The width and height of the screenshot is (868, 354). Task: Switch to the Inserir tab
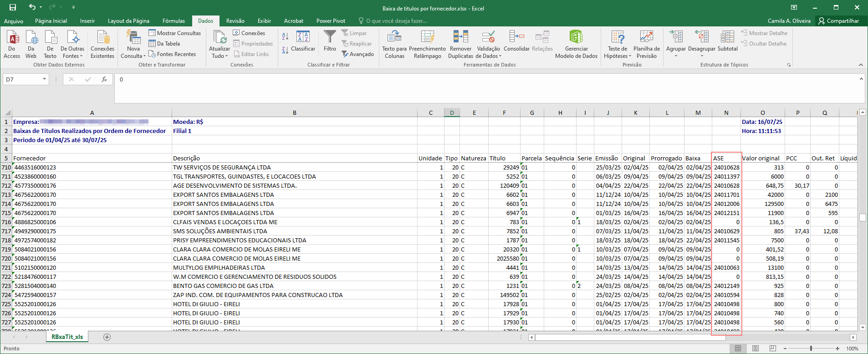[x=87, y=21]
